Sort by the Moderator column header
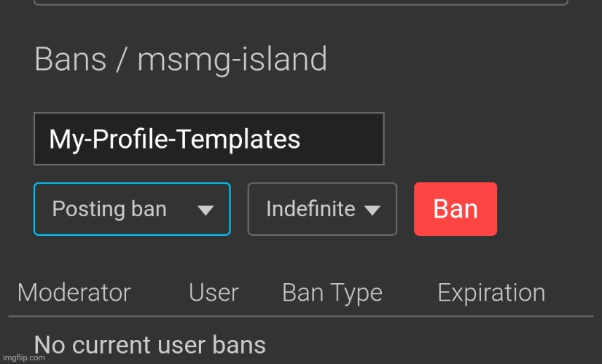Image resolution: width=602 pixels, height=364 pixels. point(74,293)
